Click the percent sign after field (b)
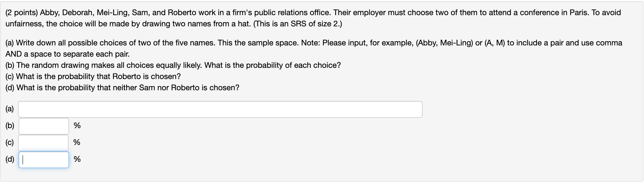Image resolution: width=644 pixels, height=185 pixels. pyautogui.click(x=77, y=126)
